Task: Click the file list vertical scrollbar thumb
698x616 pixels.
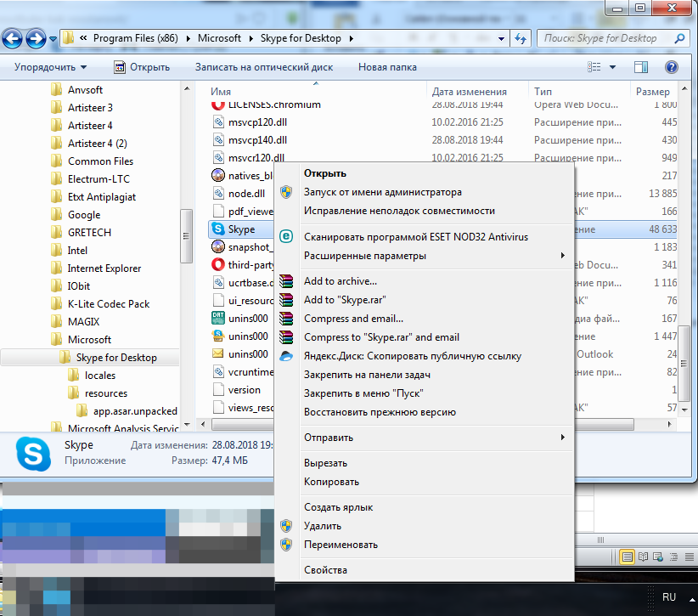Action: point(685,365)
